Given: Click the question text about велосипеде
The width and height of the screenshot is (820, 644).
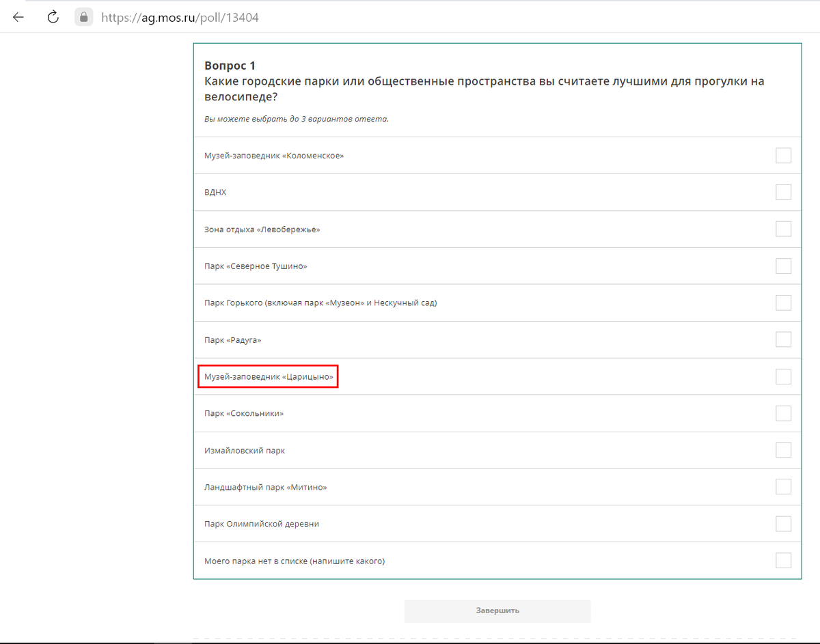Looking at the screenshot, I should click(x=484, y=89).
